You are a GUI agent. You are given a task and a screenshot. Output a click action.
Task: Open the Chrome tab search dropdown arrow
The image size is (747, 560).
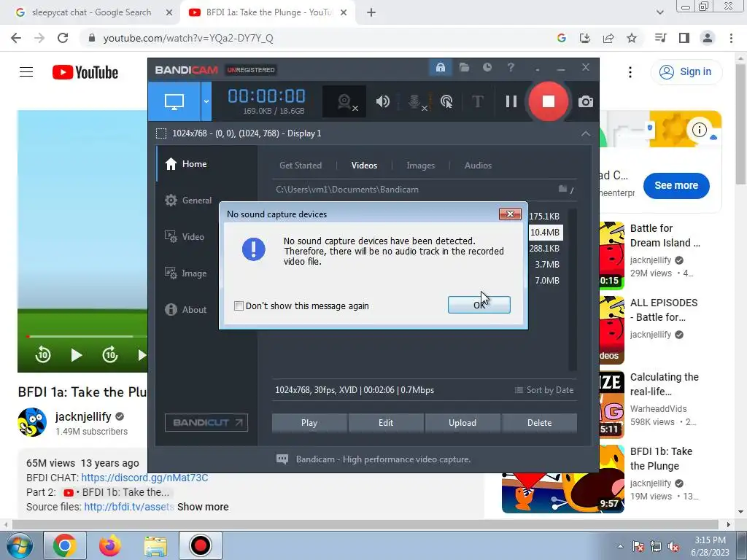(659, 12)
